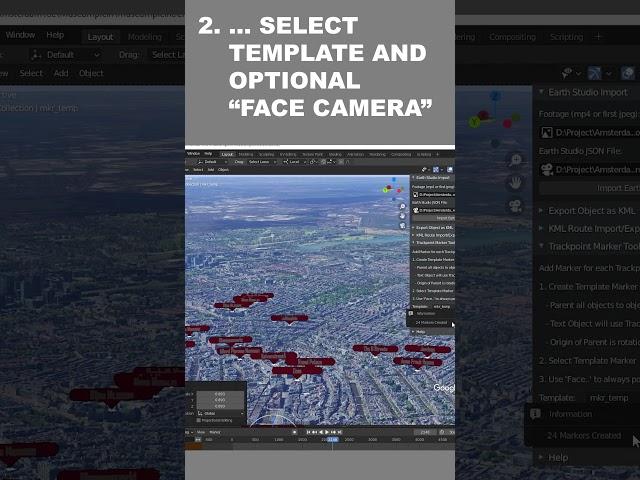The width and height of the screenshot is (640, 480).
Task: Open Add menu in background viewport header
Action: [61, 73]
